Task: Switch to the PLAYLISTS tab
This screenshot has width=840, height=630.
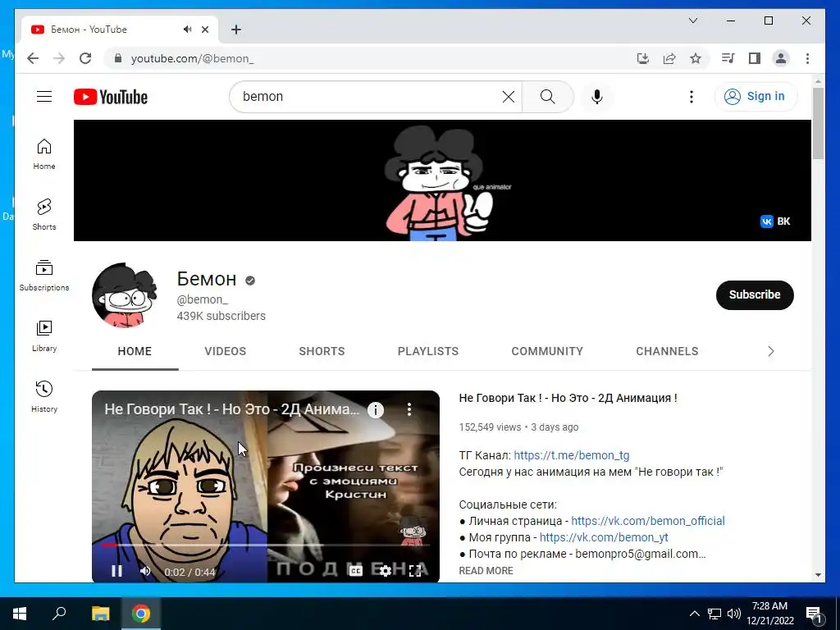Action: coord(427,351)
